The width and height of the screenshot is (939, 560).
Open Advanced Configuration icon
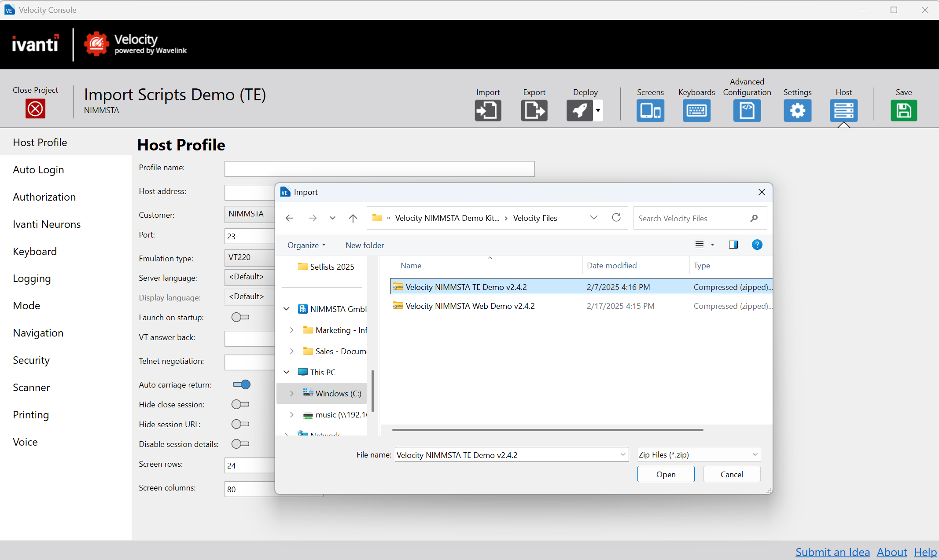[x=747, y=110]
